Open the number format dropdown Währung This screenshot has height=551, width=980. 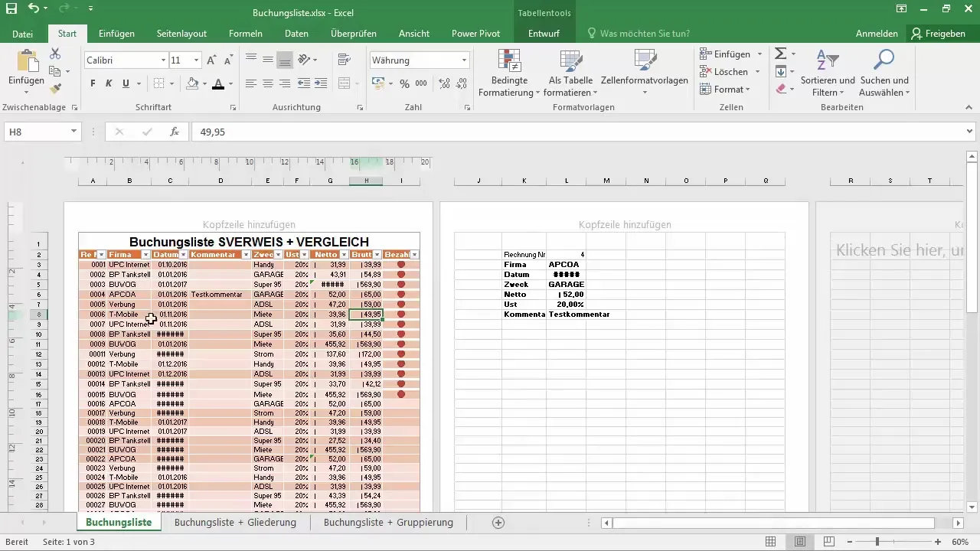pyautogui.click(x=465, y=60)
